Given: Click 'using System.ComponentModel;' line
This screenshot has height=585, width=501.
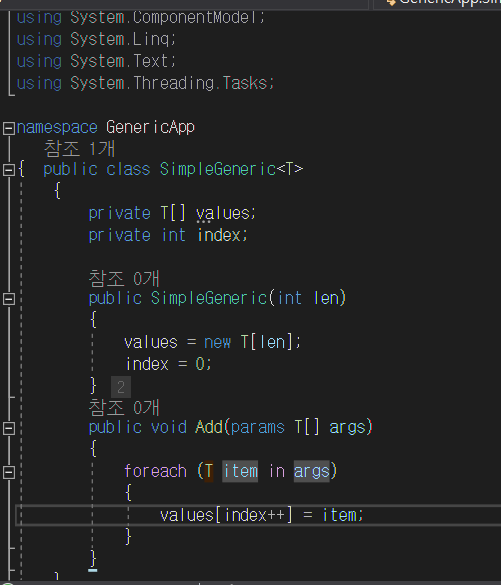Looking at the screenshot, I should (x=141, y=17).
